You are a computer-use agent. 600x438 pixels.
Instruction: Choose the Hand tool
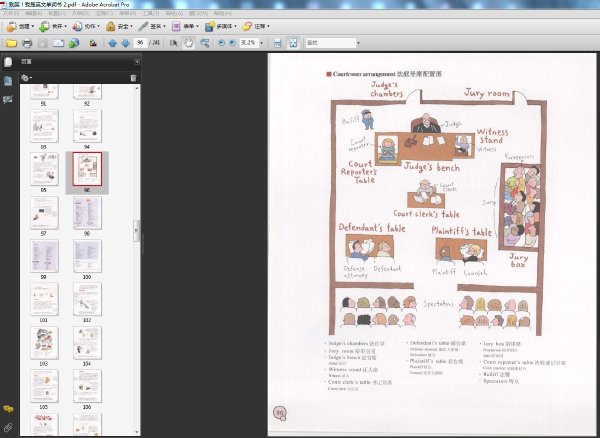(x=188, y=43)
